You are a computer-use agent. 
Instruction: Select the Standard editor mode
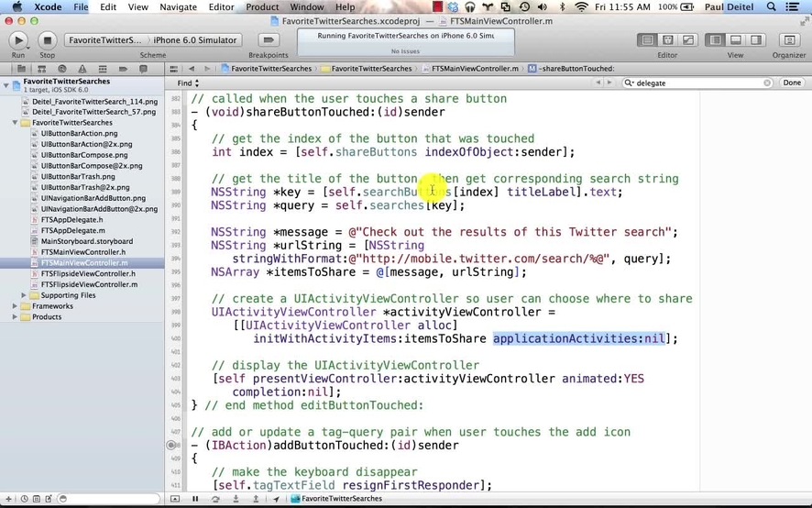[647, 40]
